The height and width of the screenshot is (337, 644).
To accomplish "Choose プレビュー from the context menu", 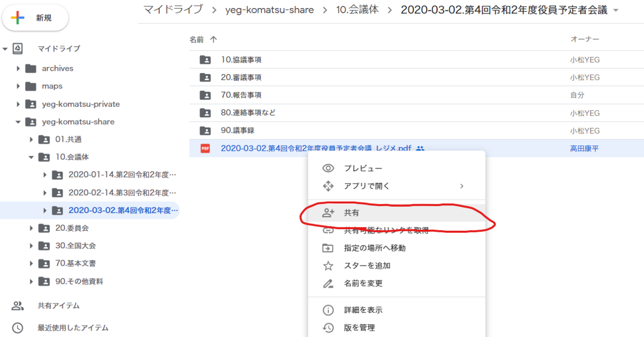I will pyautogui.click(x=397, y=169).
